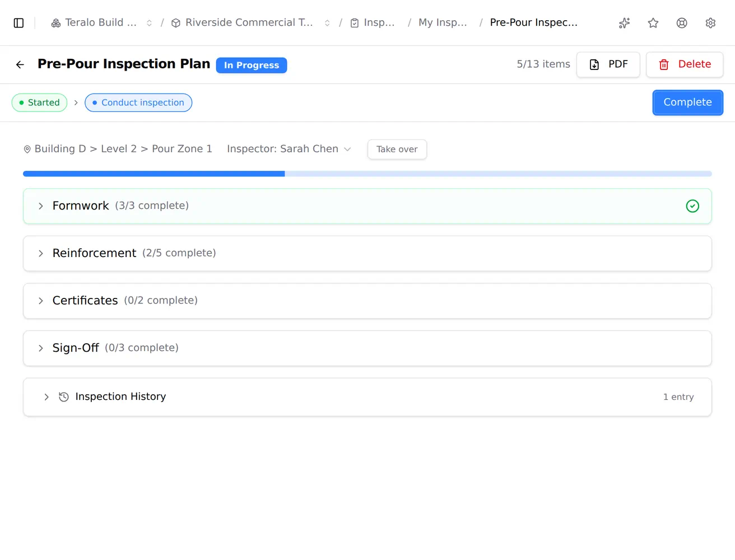Open the help lifebuoy icon
The image size is (735, 560).
(682, 23)
